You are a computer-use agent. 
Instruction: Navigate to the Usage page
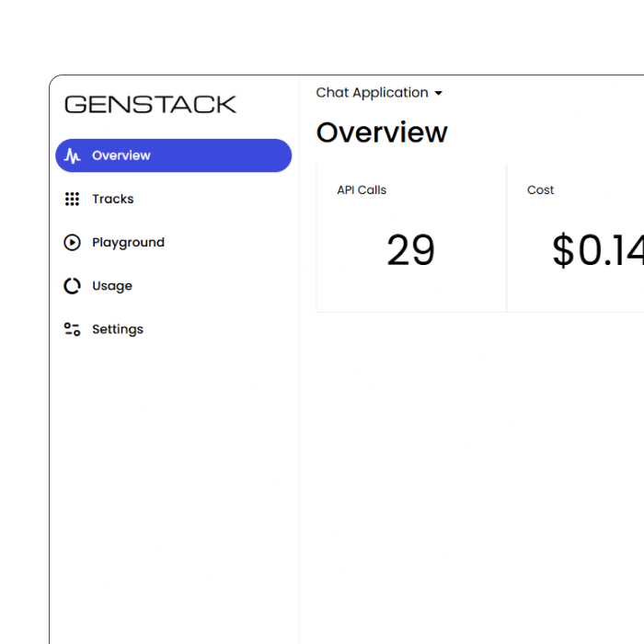(112, 286)
